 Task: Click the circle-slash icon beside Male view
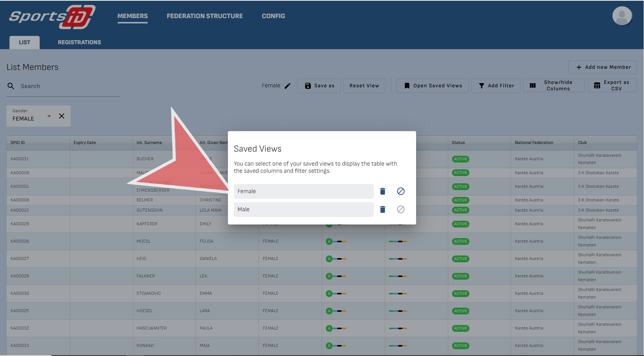pyautogui.click(x=401, y=209)
